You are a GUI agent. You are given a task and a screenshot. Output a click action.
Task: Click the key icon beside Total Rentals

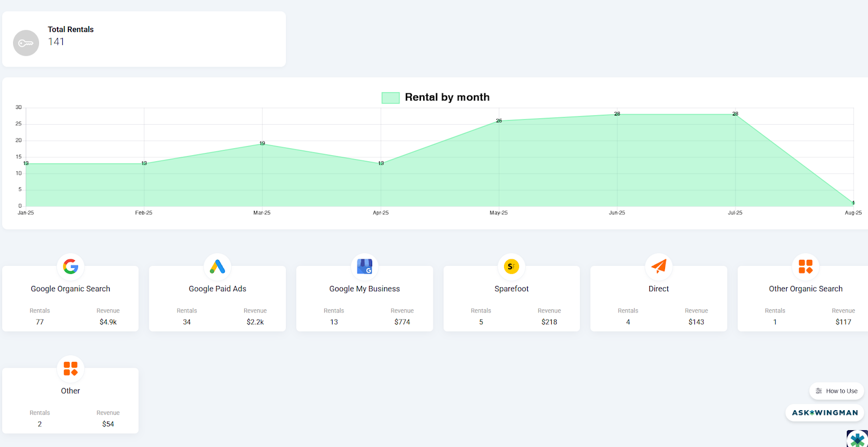point(26,43)
